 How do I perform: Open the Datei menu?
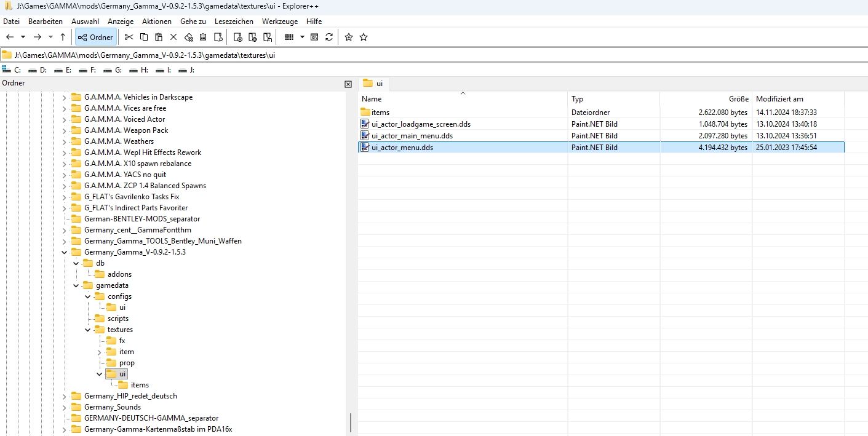[x=12, y=21]
